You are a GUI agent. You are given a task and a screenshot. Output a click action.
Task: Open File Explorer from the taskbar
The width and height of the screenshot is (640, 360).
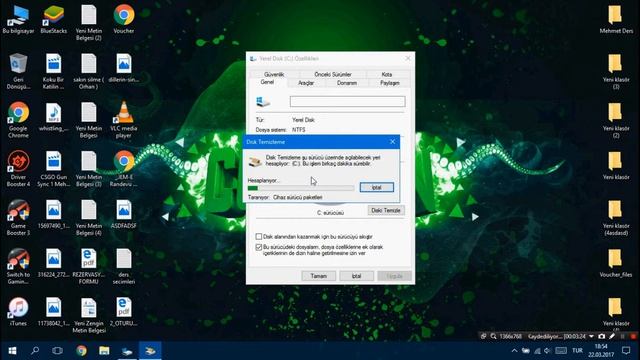[104, 351]
